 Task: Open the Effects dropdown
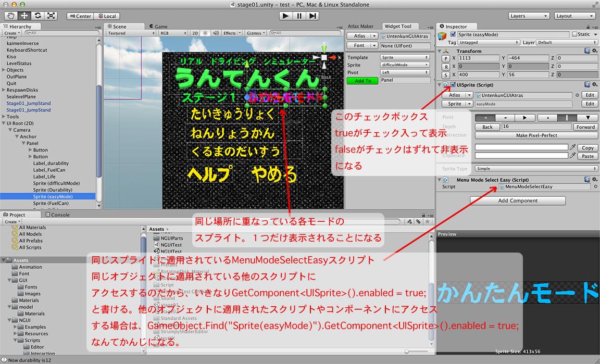(x=232, y=33)
